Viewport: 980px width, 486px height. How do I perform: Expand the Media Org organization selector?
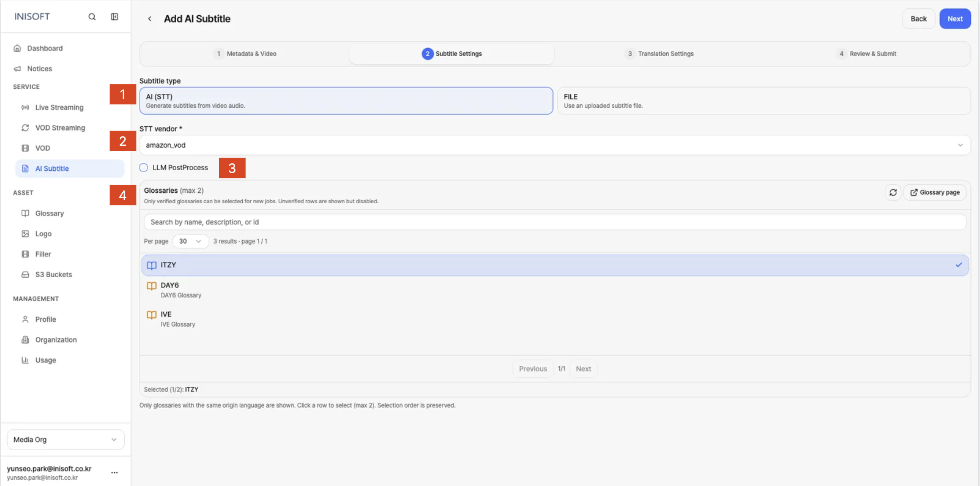coord(66,440)
